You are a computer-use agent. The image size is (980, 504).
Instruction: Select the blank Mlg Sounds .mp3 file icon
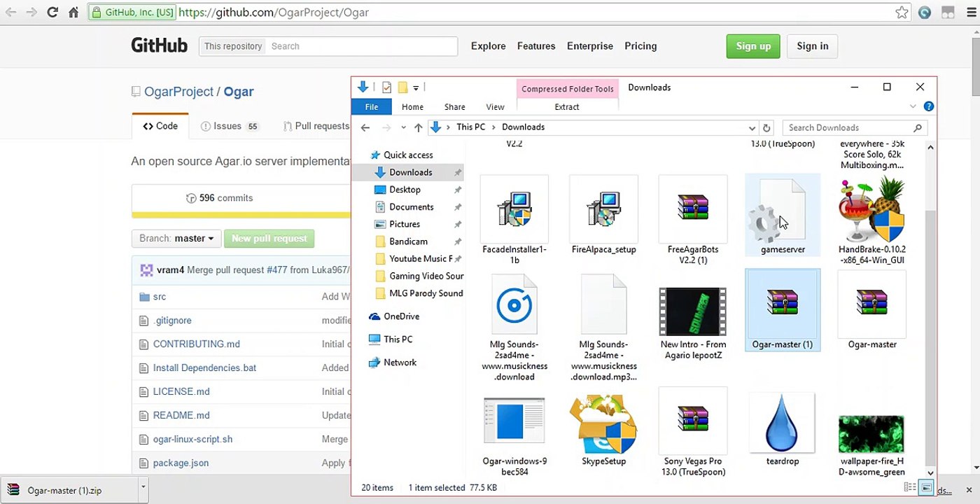click(603, 304)
